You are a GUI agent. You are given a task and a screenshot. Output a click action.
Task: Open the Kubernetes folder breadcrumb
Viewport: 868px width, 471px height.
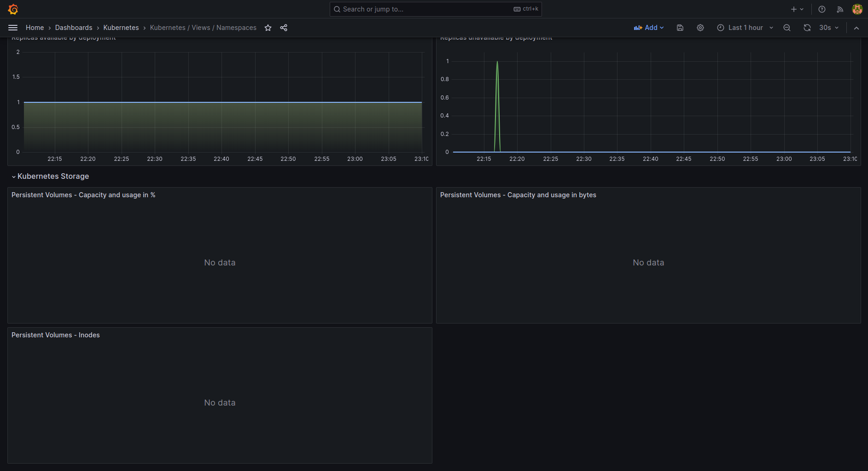pos(121,28)
